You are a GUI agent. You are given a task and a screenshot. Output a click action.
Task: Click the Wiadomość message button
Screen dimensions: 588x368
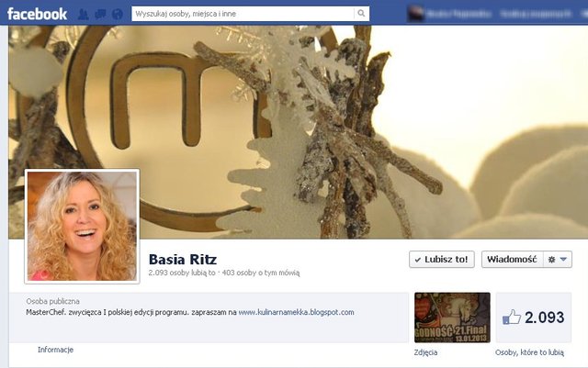(x=512, y=260)
